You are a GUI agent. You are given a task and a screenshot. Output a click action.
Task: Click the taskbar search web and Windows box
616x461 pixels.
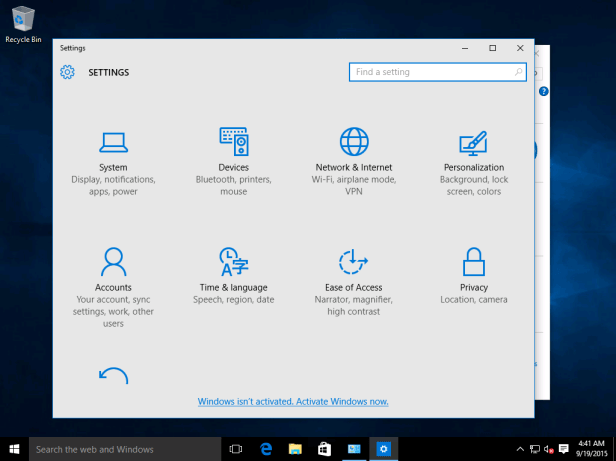coord(122,449)
